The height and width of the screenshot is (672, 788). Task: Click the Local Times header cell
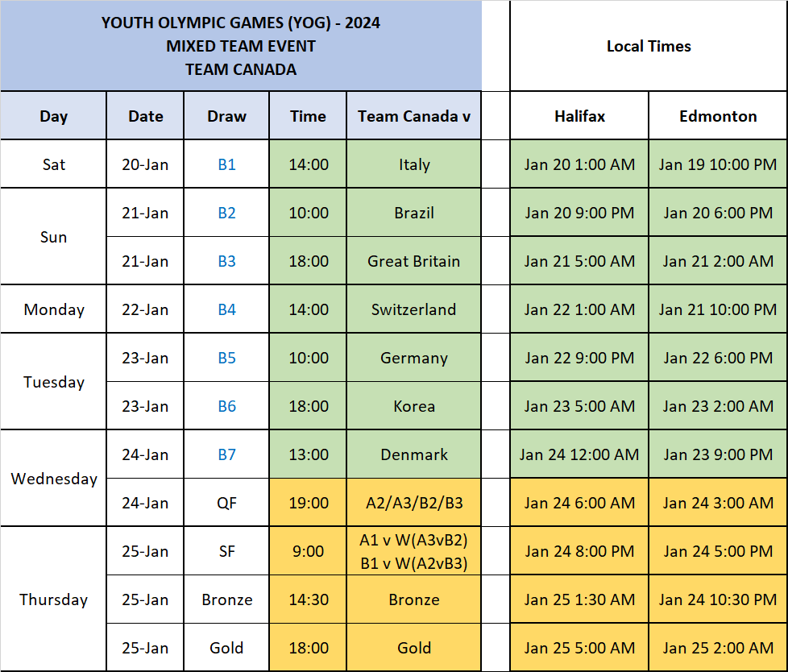[x=649, y=46]
